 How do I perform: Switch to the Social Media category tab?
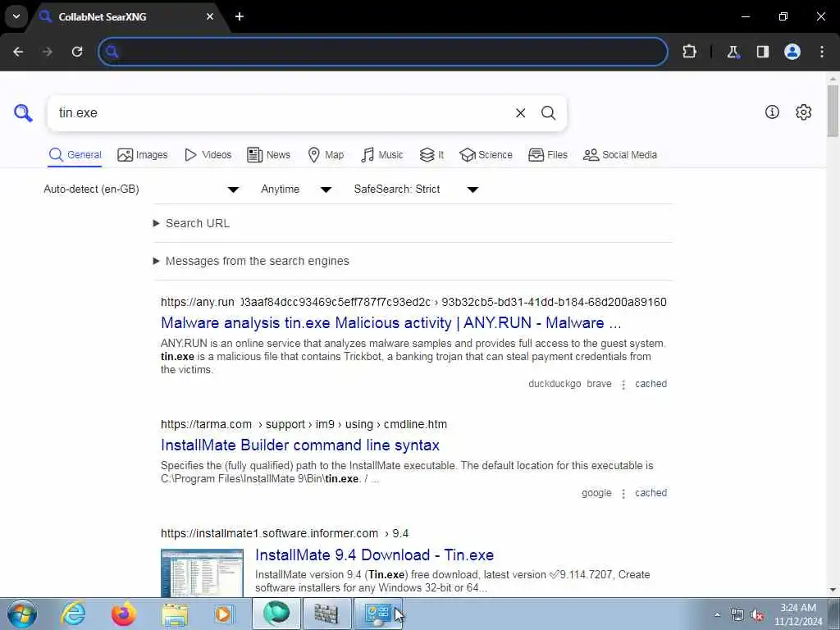tap(620, 155)
